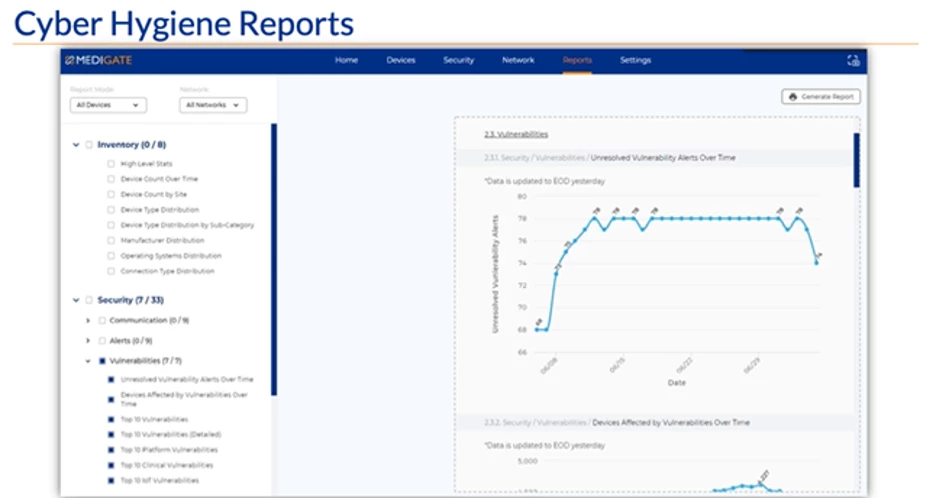Collapse the Inventory section chevron
The image size is (936, 498).
coord(75,145)
